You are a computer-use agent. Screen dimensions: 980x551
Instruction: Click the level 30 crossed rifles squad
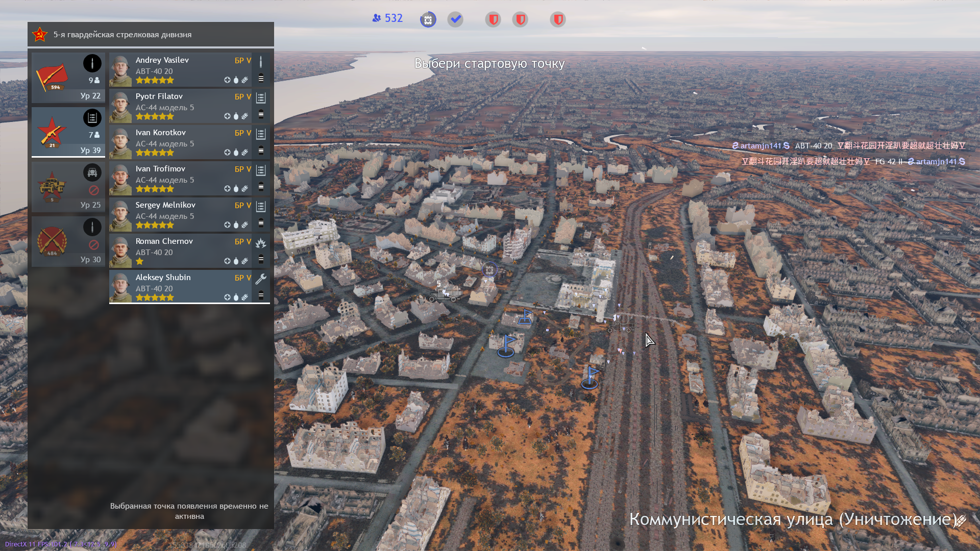tap(68, 241)
